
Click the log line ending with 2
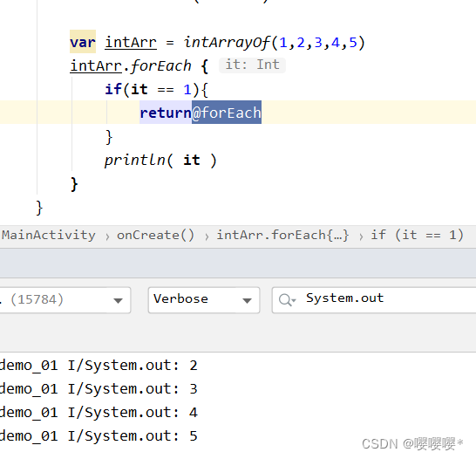click(99, 366)
